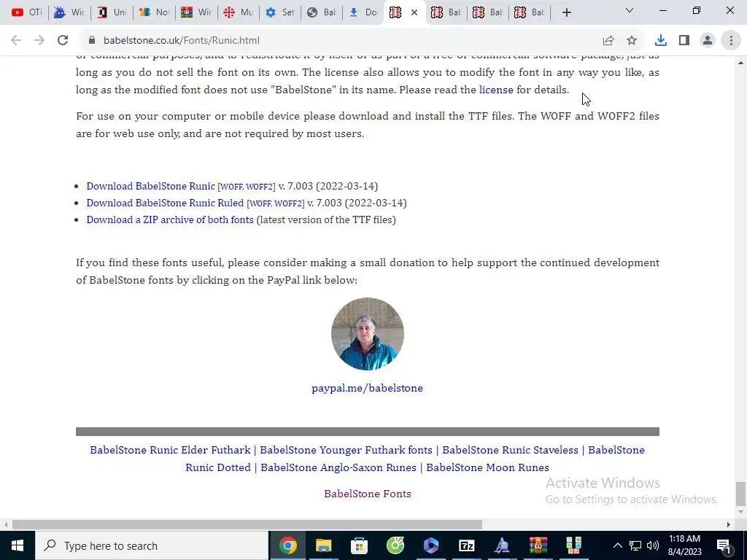Bookmark this page with the star icon
This screenshot has width=747, height=560.
tap(632, 41)
